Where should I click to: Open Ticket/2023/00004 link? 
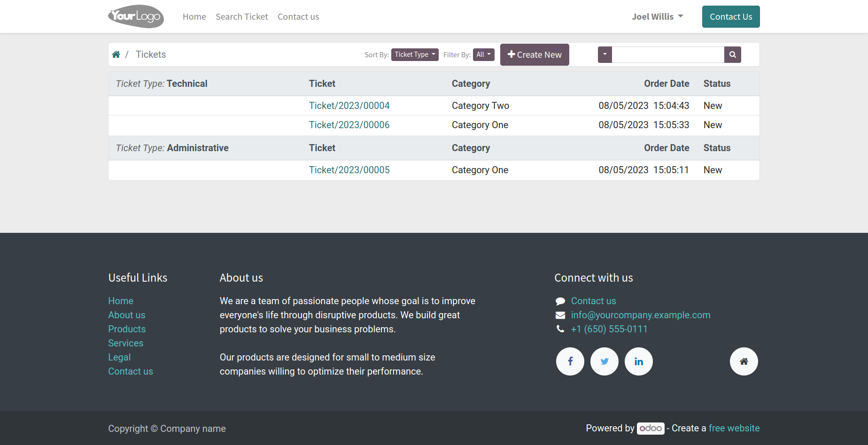[x=349, y=106]
